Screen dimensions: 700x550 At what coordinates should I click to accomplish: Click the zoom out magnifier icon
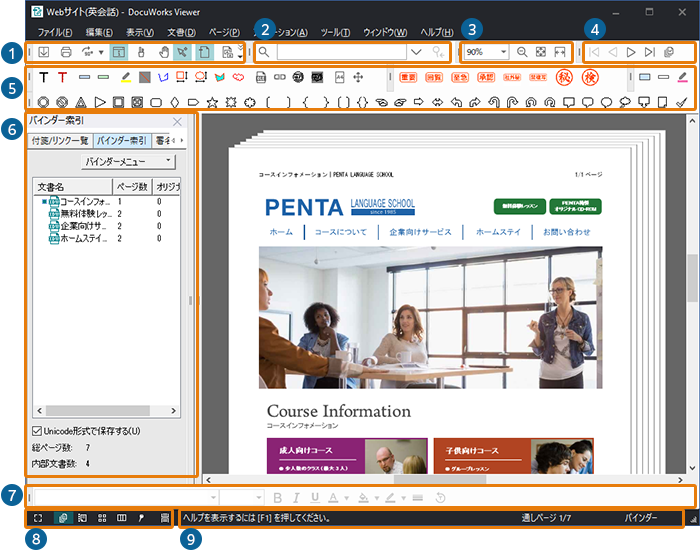click(x=522, y=52)
